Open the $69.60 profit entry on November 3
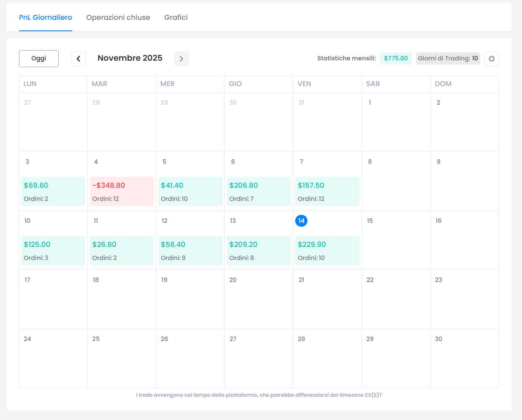The height and width of the screenshot is (420, 522). pos(53,192)
